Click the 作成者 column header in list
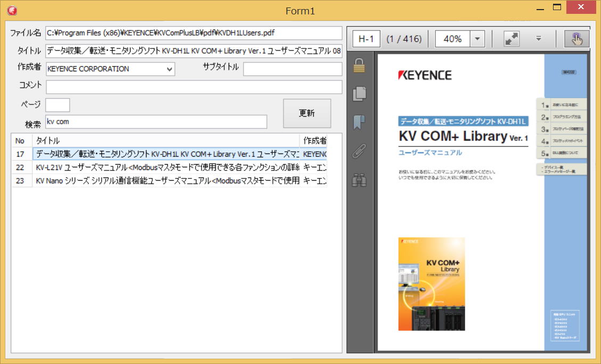 tap(314, 140)
